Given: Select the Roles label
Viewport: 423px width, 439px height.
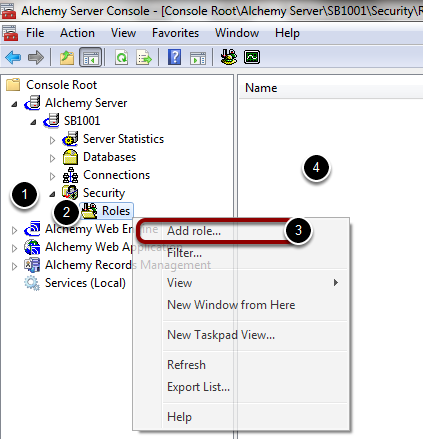Looking at the screenshot, I should point(116,211).
